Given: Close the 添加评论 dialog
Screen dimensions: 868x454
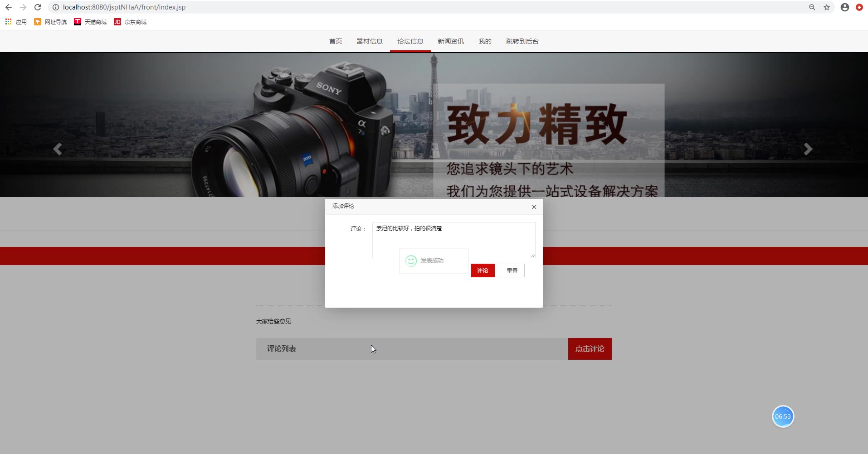Looking at the screenshot, I should pyautogui.click(x=534, y=207).
